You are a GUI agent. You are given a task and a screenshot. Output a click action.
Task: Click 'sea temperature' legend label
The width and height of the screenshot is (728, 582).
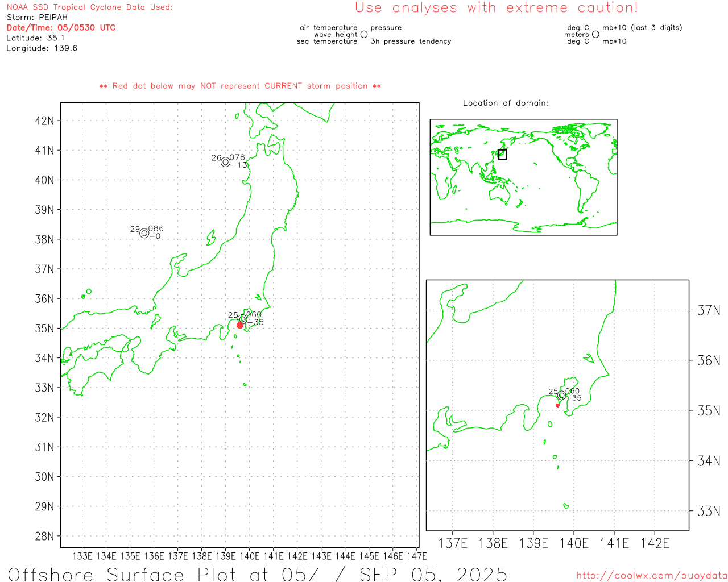327,41
